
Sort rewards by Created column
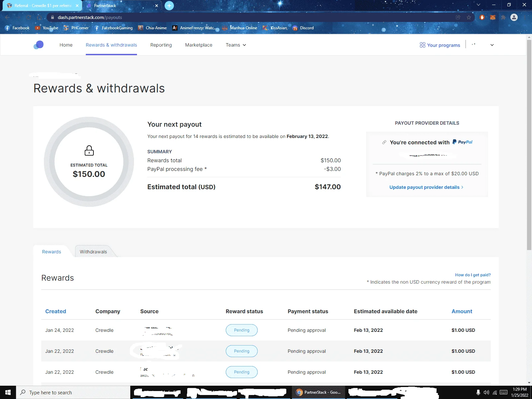point(56,311)
